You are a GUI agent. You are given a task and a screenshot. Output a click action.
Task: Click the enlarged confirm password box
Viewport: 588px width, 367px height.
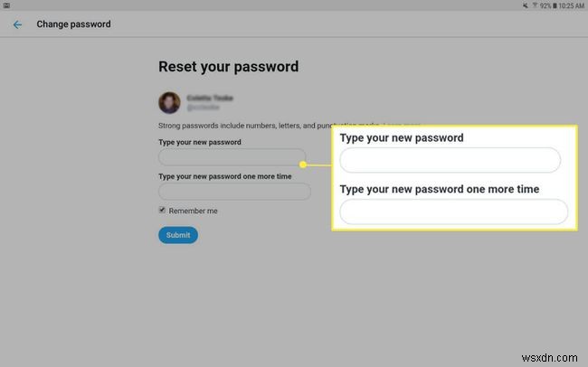(x=453, y=212)
